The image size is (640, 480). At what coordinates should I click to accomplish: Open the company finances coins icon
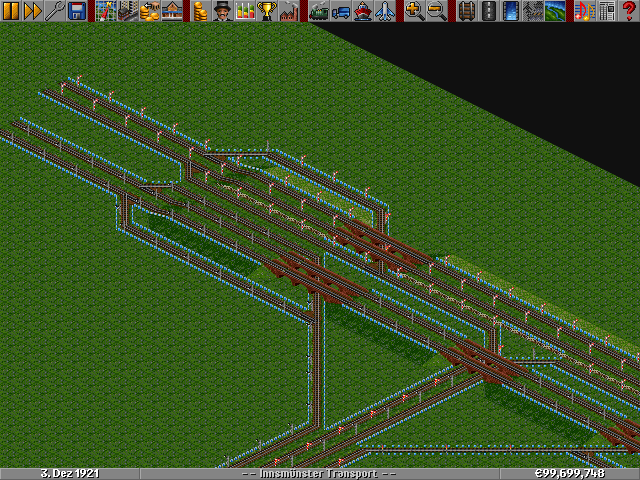(200, 11)
